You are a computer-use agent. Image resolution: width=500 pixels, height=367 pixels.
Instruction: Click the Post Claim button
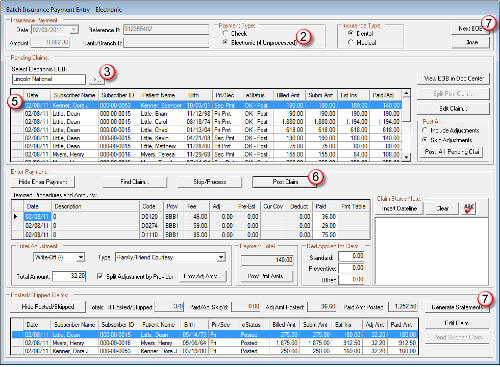click(x=285, y=182)
